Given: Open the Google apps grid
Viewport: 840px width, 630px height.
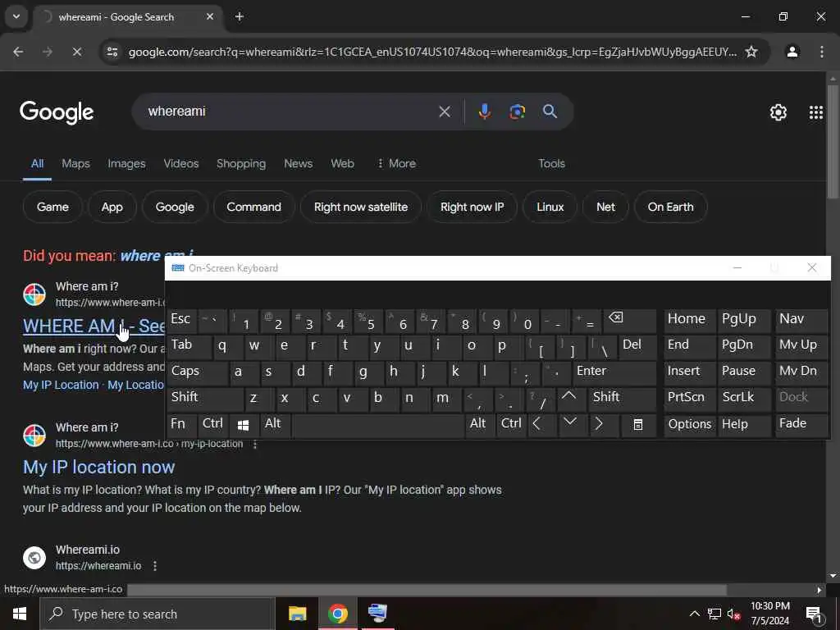Looking at the screenshot, I should (x=816, y=112).
